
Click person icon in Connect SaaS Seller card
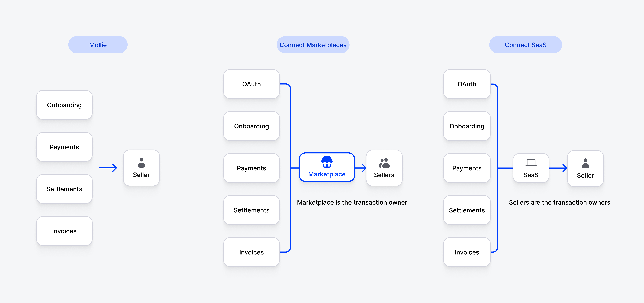pyautogui.click(x=585, y=163)
